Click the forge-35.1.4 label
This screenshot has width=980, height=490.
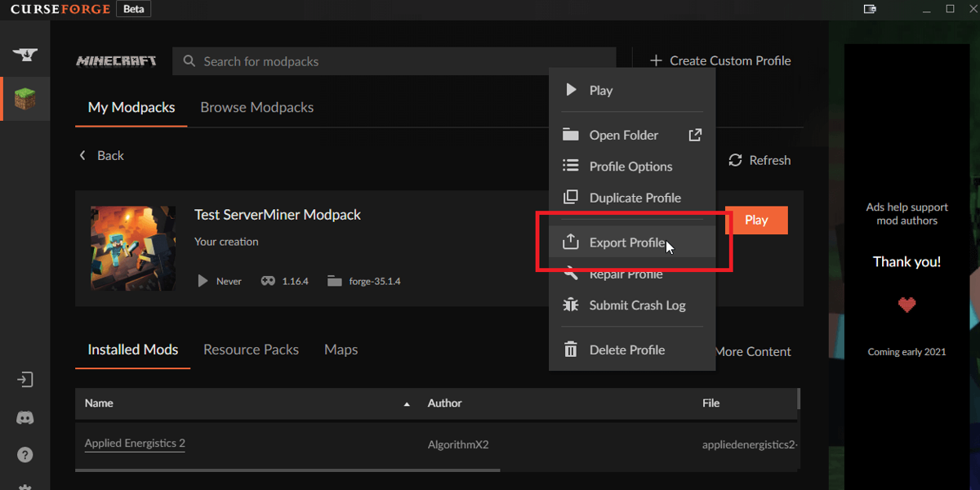[375, 281]
